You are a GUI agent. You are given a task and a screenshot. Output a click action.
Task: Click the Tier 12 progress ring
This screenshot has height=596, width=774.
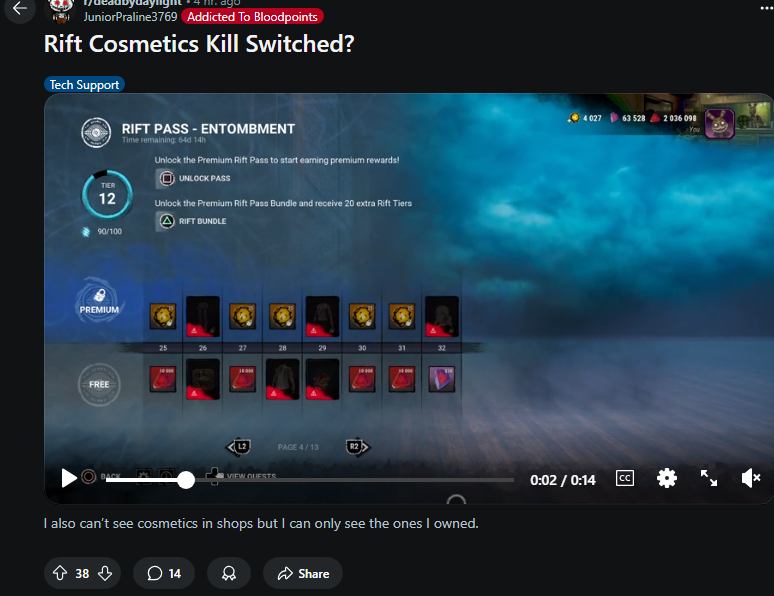coord(107,195)
